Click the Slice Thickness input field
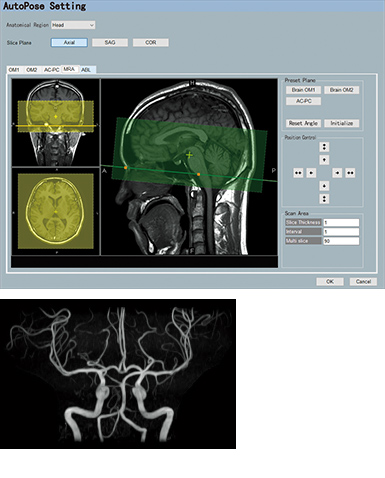This screenshot has height=478, width=385. 341,222
